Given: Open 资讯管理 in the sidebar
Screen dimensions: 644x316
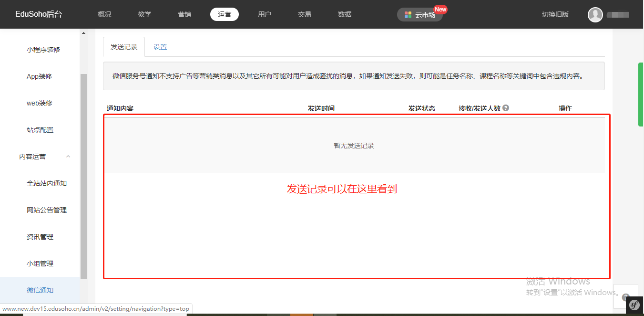Looking at the screenshot, I should coord(40,237).
